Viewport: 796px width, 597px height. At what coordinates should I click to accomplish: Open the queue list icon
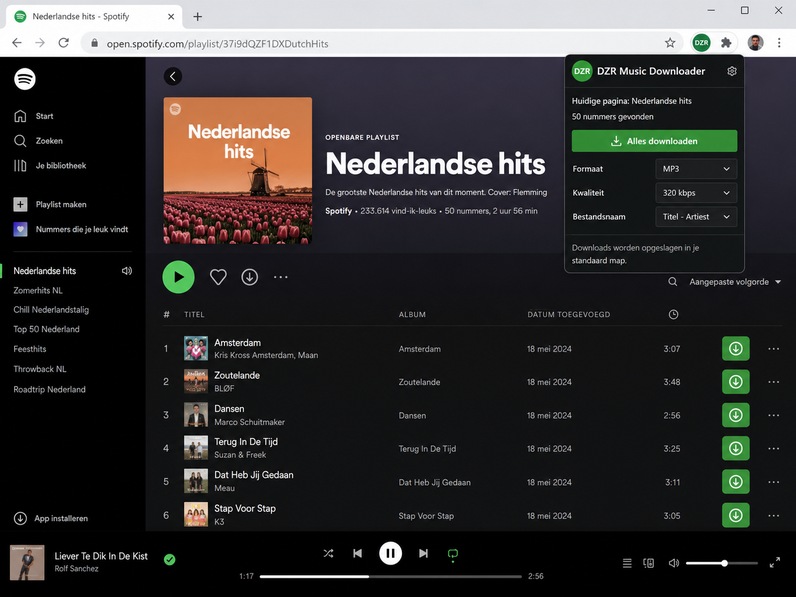coord(627,563)
